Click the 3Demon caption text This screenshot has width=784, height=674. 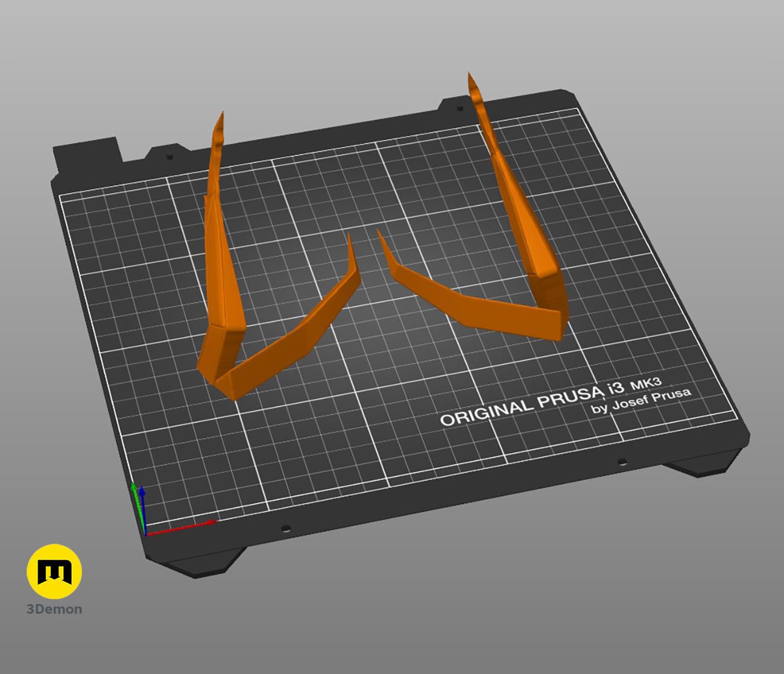click(x=54, y=609)
